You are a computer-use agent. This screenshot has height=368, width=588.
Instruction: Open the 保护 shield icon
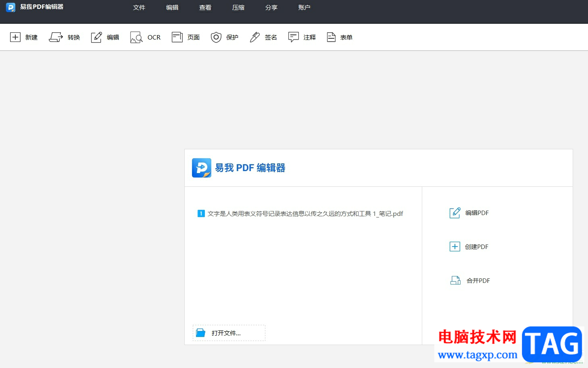(x=216, y=37)
